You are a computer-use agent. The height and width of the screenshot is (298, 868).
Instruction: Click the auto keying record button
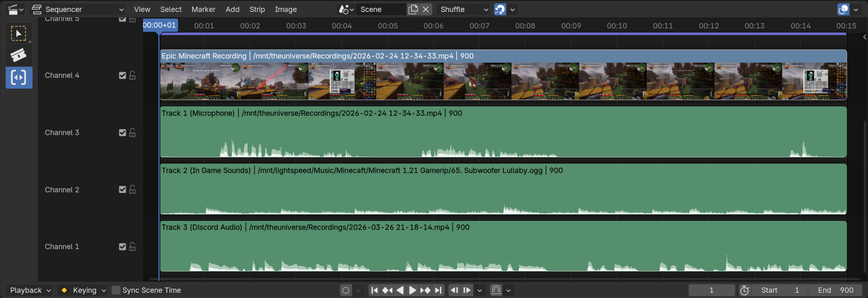point(346,290)
